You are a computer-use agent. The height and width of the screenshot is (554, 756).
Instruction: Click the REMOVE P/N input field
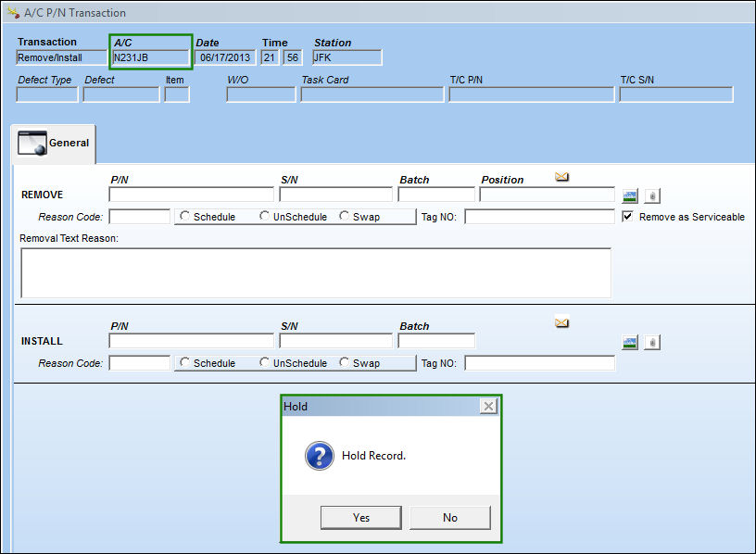click(x=192, y=195)
